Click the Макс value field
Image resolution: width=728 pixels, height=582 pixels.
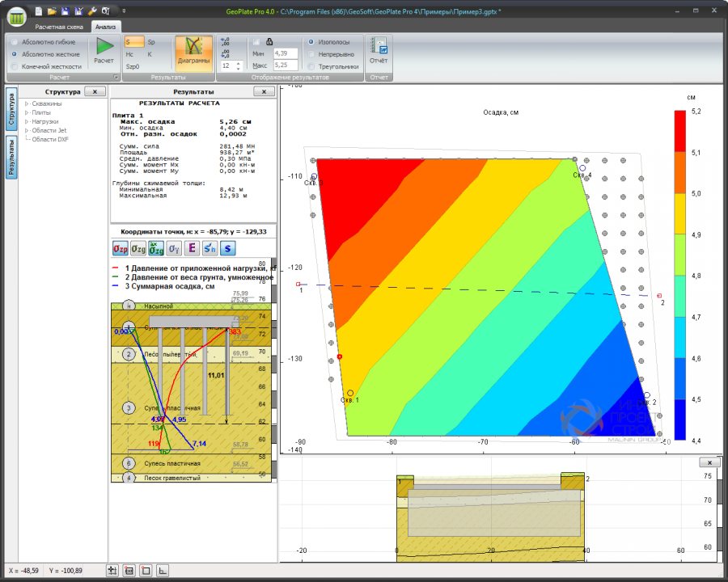286,65
